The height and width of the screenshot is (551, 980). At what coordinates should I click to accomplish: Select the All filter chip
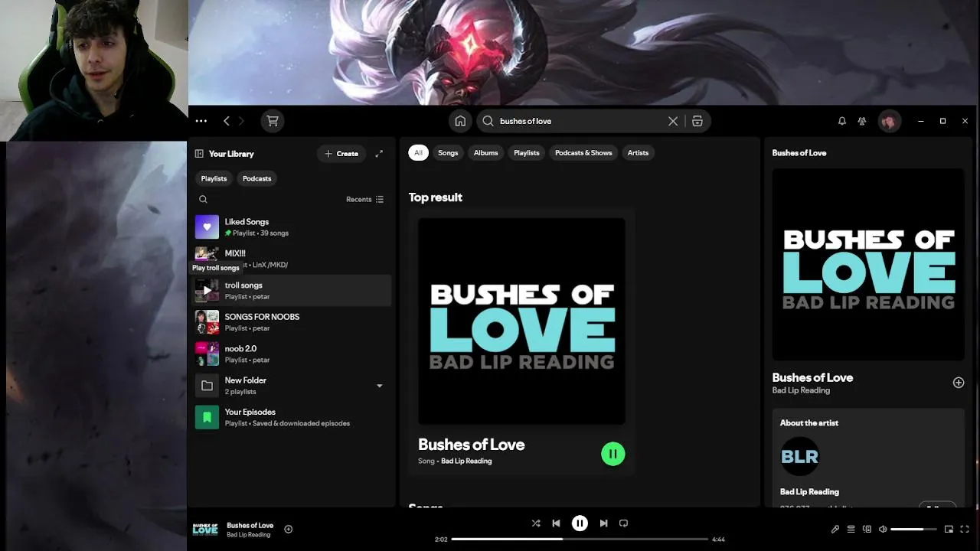[418, 153]
